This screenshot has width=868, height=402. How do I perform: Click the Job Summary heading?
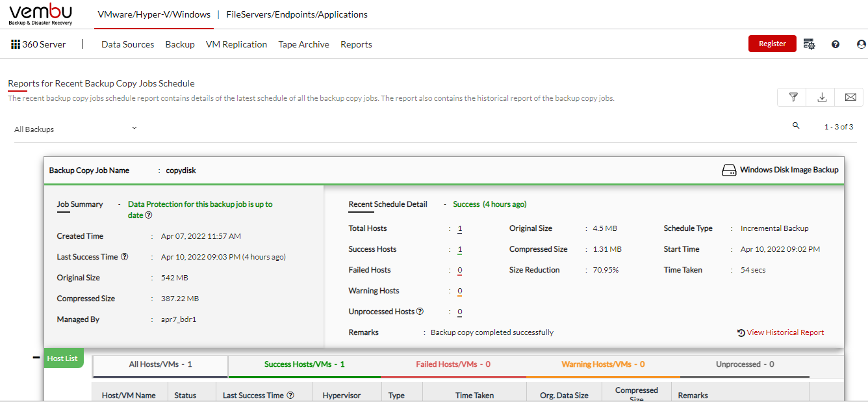pyautogui.click(x=79, y=204)
